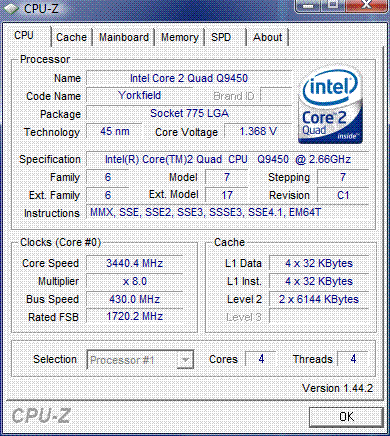Screen dimensions: 390x436
Task: Click the CPU-Z icon in title bar
Action: tap(10, 8)
